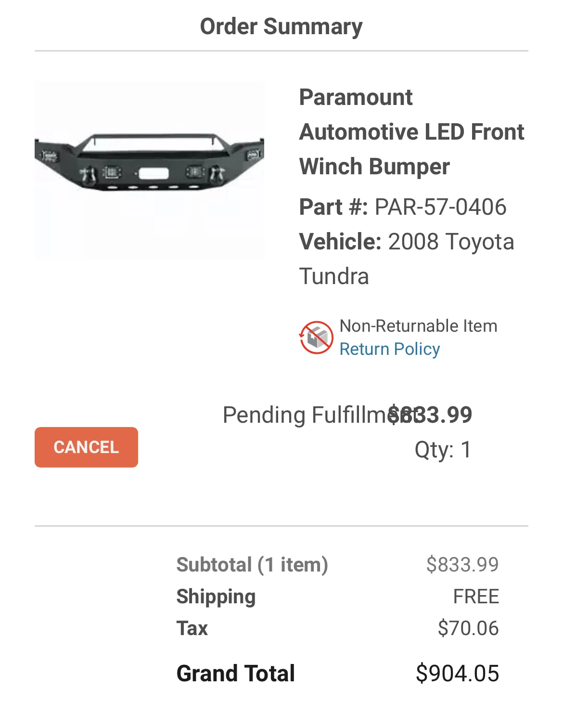Viewport: 563px width, 728px height.
Task: Open the winch bumper product image
Action: tap(149, 169)
